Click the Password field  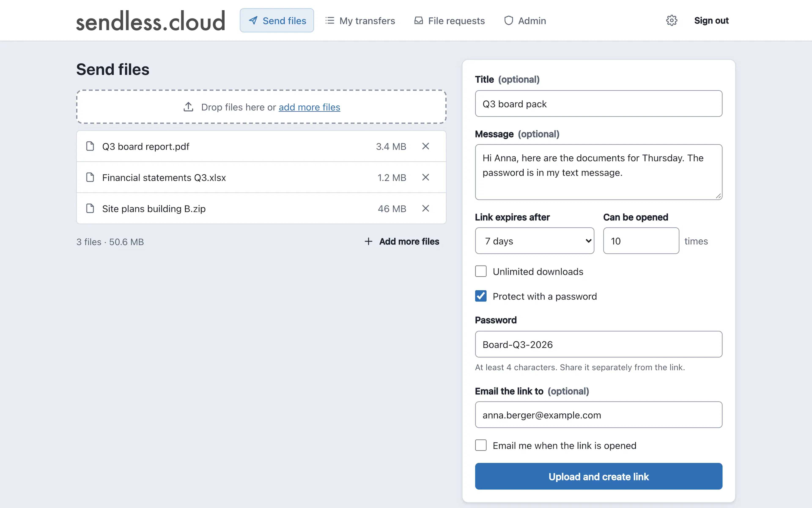(599, 344)
